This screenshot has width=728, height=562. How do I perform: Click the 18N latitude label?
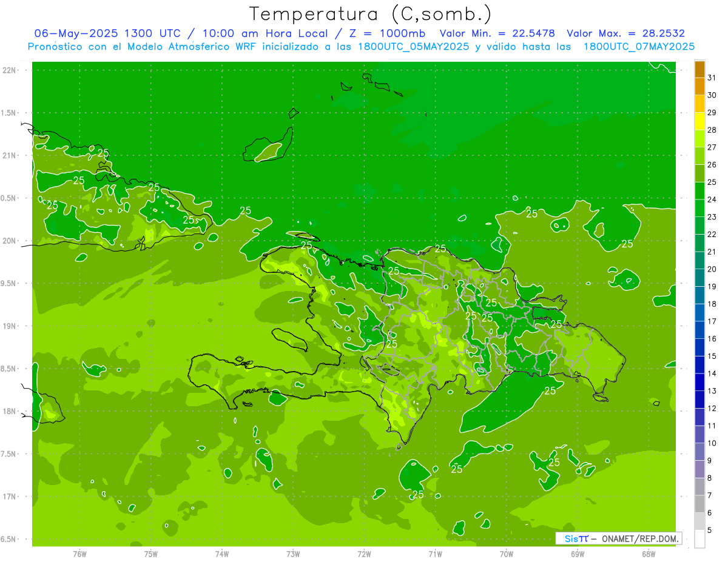click(9, 412)
